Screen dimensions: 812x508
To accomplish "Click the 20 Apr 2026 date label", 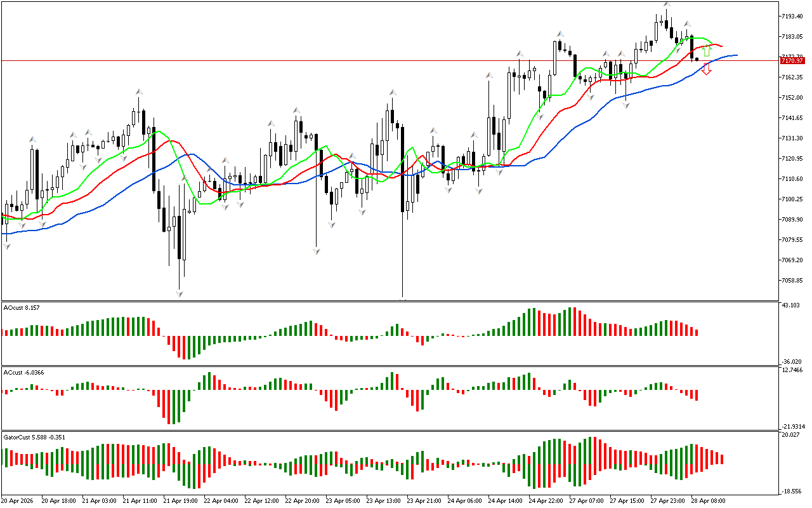I will [x=17, y=501].
